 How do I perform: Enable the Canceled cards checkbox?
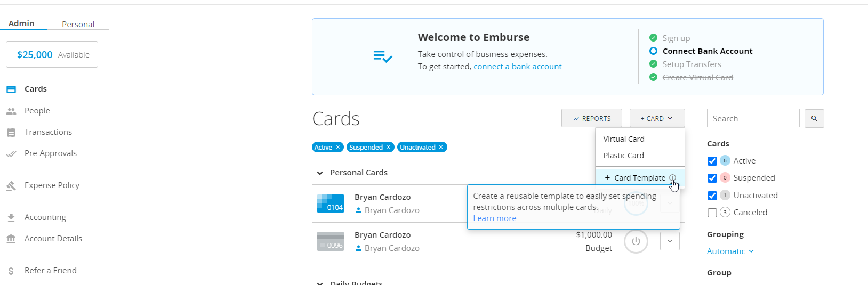click(x=712, y=213)
